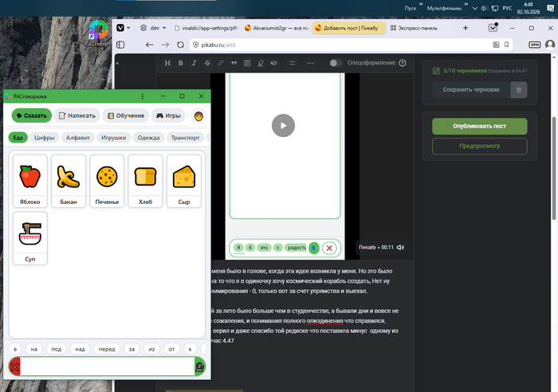
Task: Bookmark the current page
Action: pyautogui.click(x=506, y=45)
